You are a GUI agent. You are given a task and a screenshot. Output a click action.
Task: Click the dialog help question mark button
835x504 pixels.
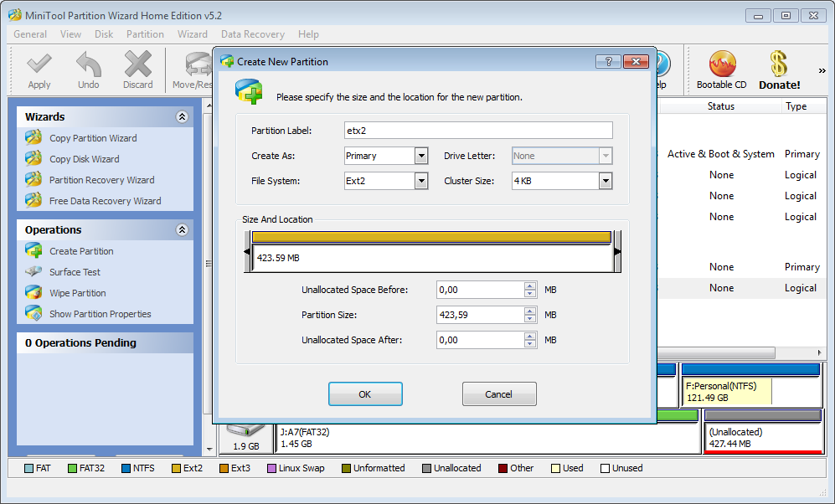(x=609, y=61)
